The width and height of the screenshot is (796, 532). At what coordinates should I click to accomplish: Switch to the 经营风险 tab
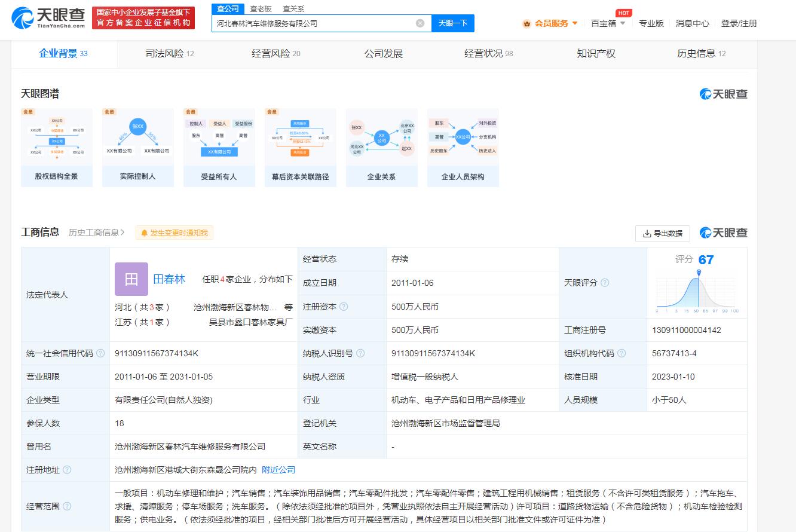(x=276, y=54)
